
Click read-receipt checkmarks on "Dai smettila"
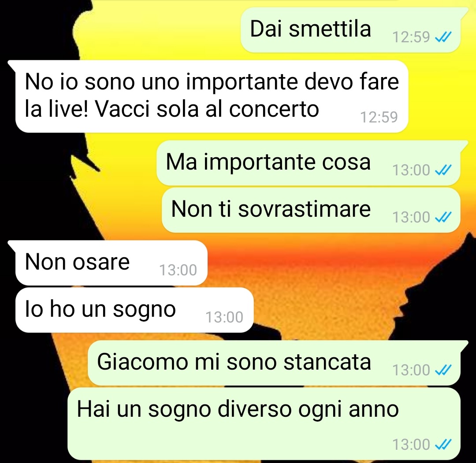point(443,37)
